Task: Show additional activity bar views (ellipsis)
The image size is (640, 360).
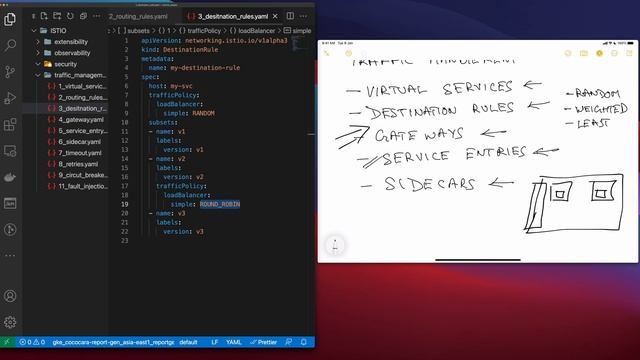Action: pyautogui.click(x=10, y=256)
